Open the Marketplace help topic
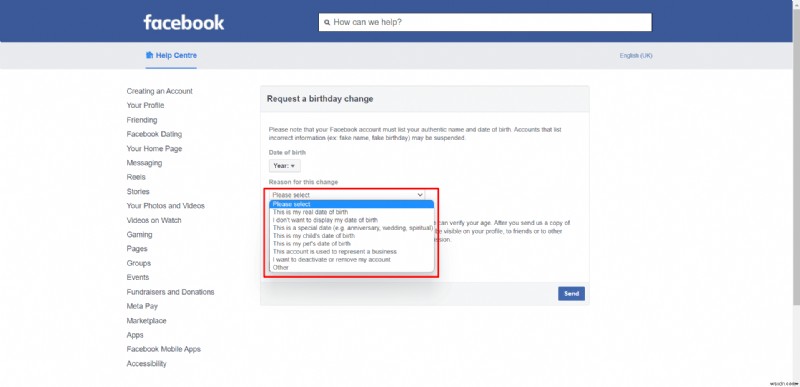Viewport: 800px width, 387px height. pyautogui.click(x=146, y=321)
